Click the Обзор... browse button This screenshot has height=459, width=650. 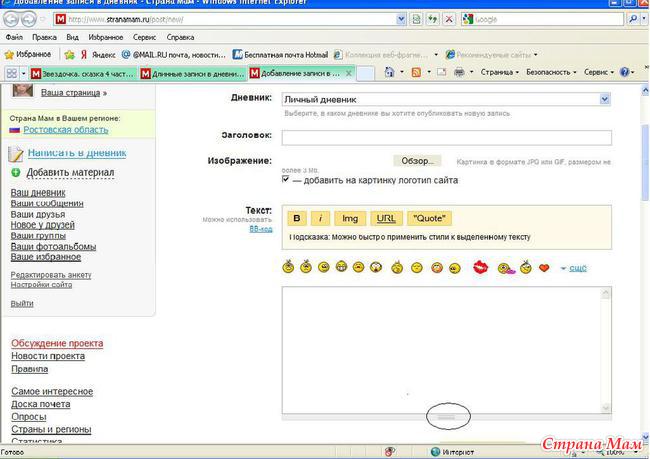tap(416, 161)
